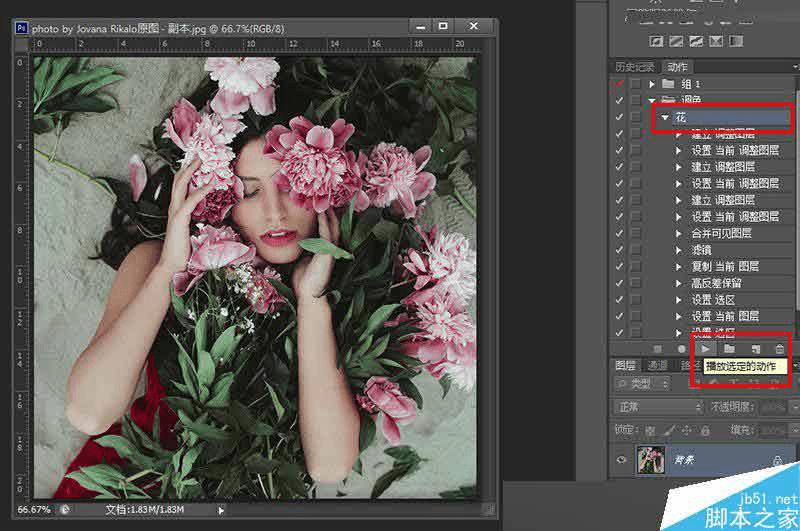Toggle the checkmark beside 组 1 set
Image resolution: width=800 pixels, height=531 pixels.
(620, 84)
